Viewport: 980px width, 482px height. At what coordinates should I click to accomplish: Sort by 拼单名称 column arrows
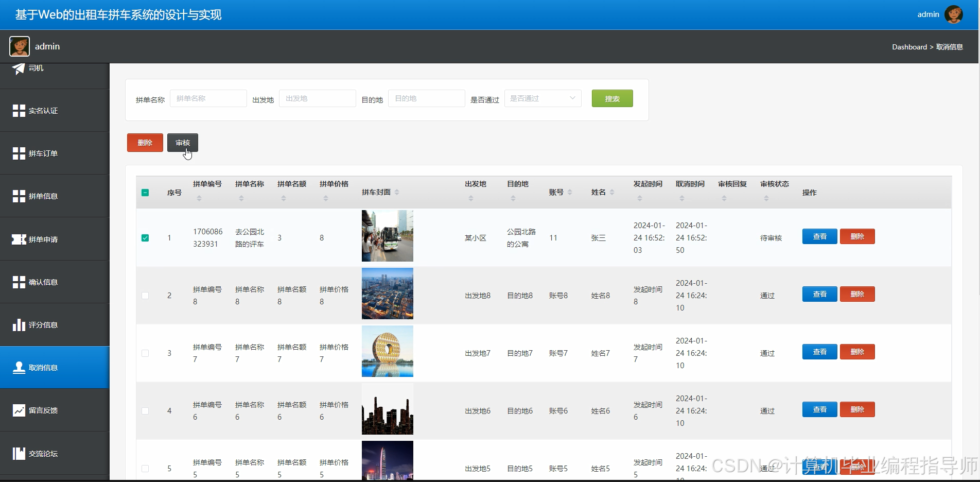click(x=241, y=198)
